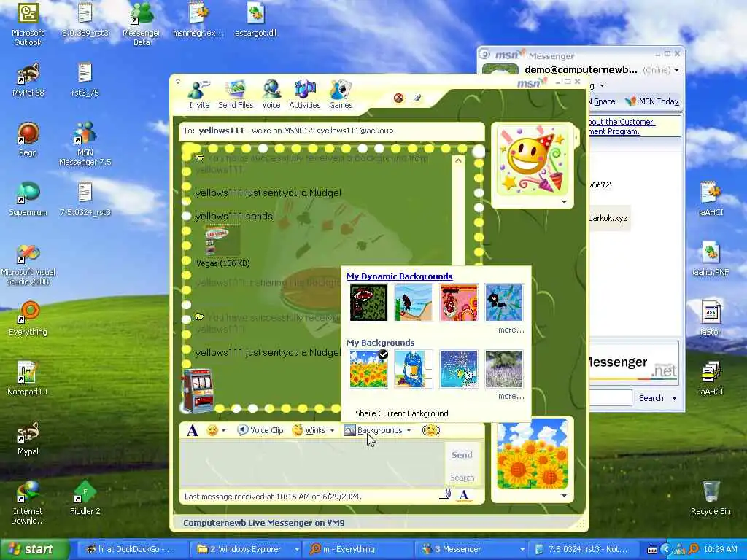Viewport: 747px width, 560px height.
Task: Record a Voice Clip
Action: [260, 430]
